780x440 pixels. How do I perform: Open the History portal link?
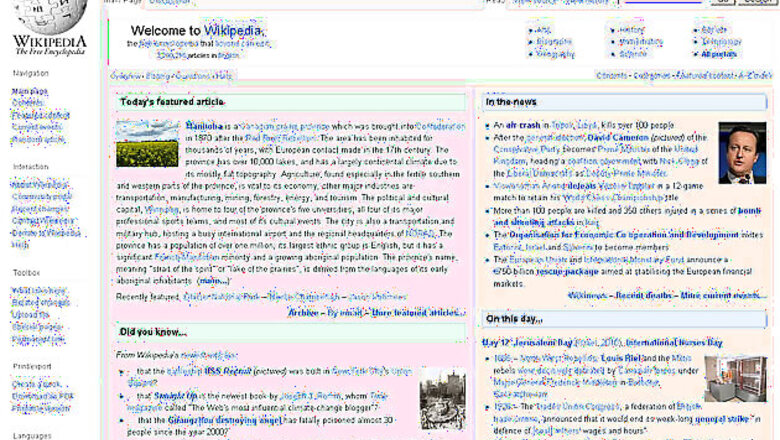[632, 30]
